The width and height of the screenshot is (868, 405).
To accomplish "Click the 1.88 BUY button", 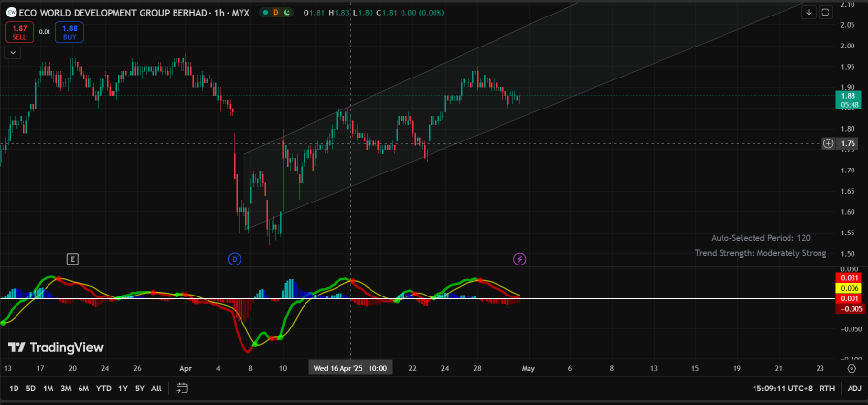I will (x=69, y=32).
